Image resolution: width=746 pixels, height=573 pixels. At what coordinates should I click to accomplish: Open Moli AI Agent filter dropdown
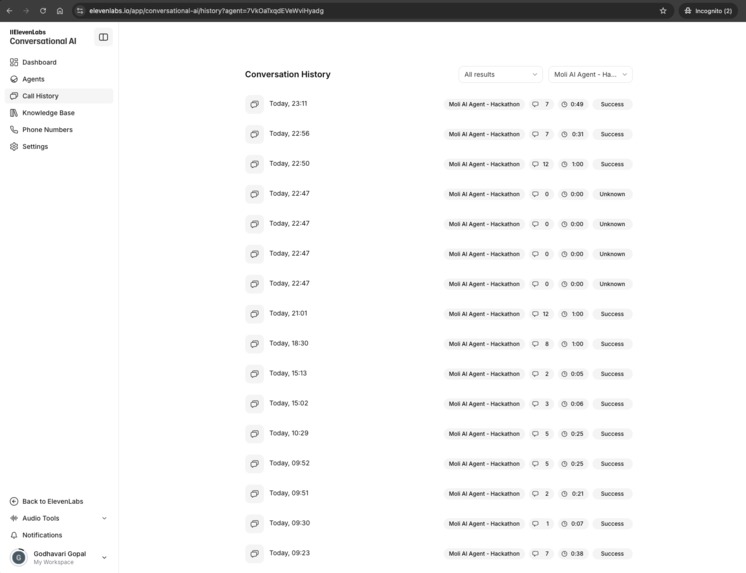[x=590, y=74]
